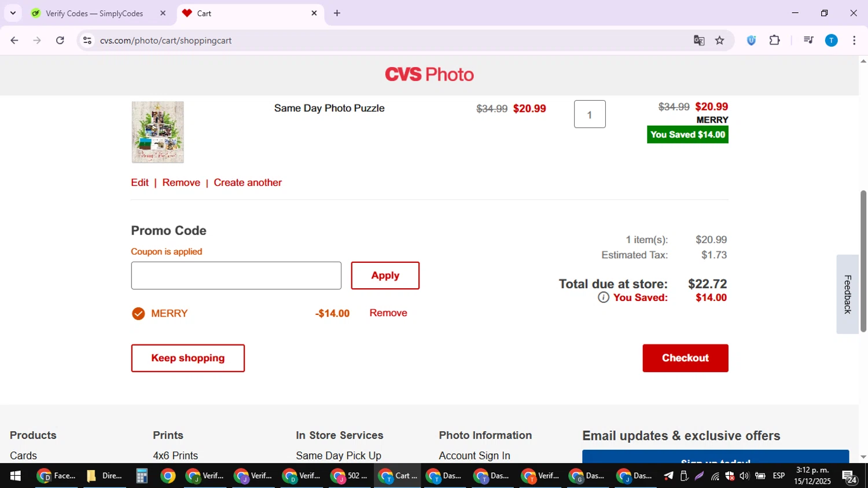Click the MERRY coupon checkmark icon

tap(138, 314)
